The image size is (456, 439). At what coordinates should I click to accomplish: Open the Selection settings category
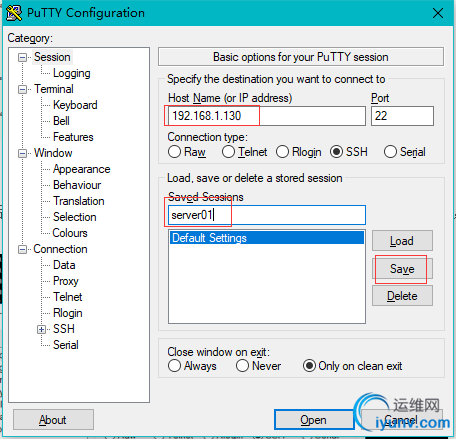(75, 217)
